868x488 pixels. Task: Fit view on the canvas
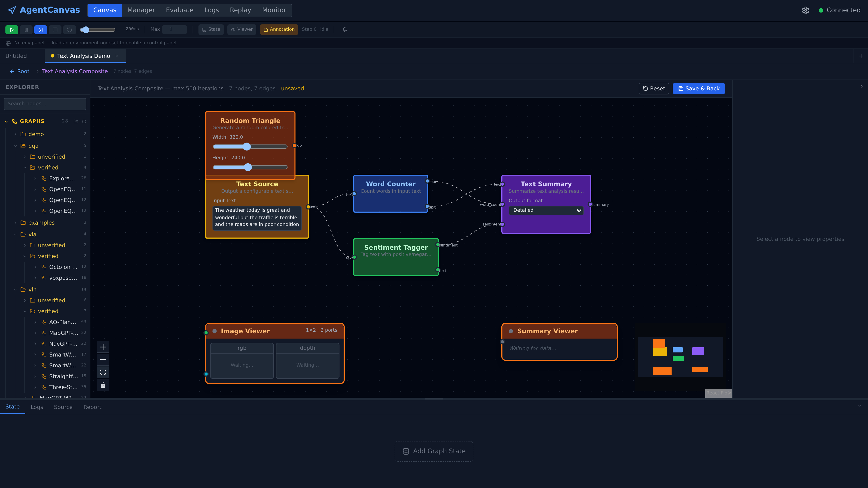coord(103,372)
